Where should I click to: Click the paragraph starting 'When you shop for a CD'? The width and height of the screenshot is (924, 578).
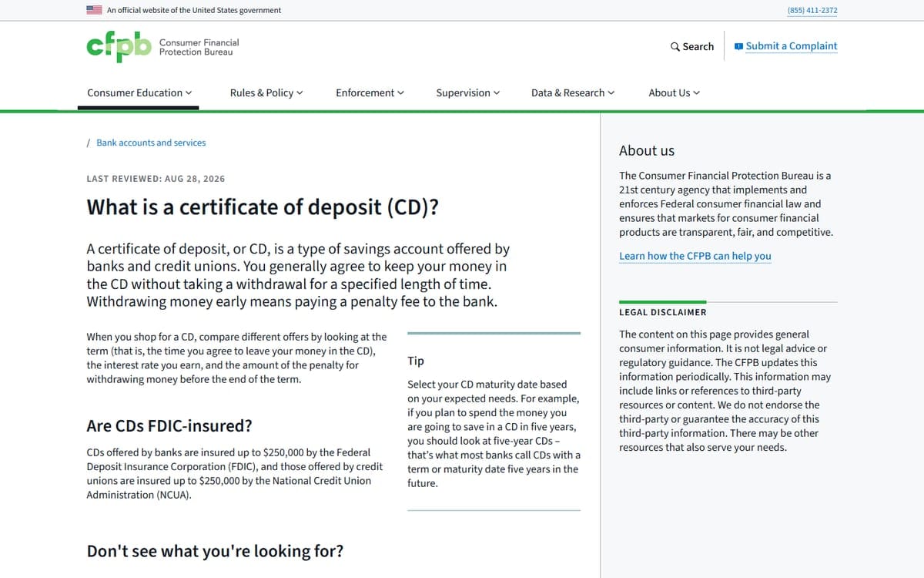coord(237,358)
